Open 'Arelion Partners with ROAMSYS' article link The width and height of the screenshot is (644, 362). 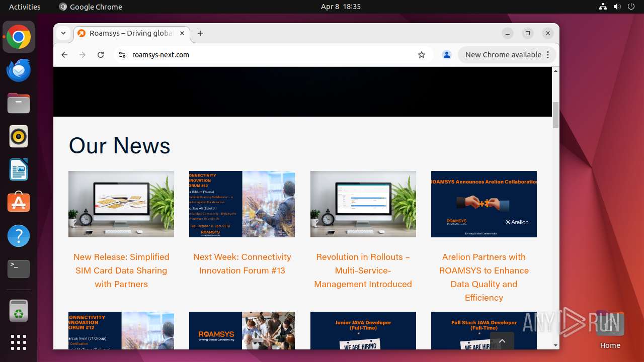[x=484, y=277]
